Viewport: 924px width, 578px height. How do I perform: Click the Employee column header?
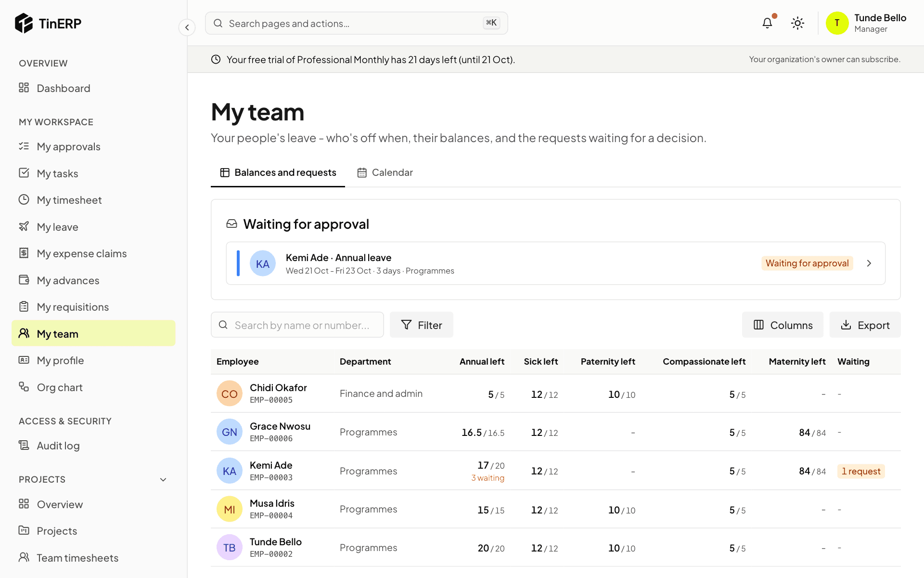pos(237,362)
